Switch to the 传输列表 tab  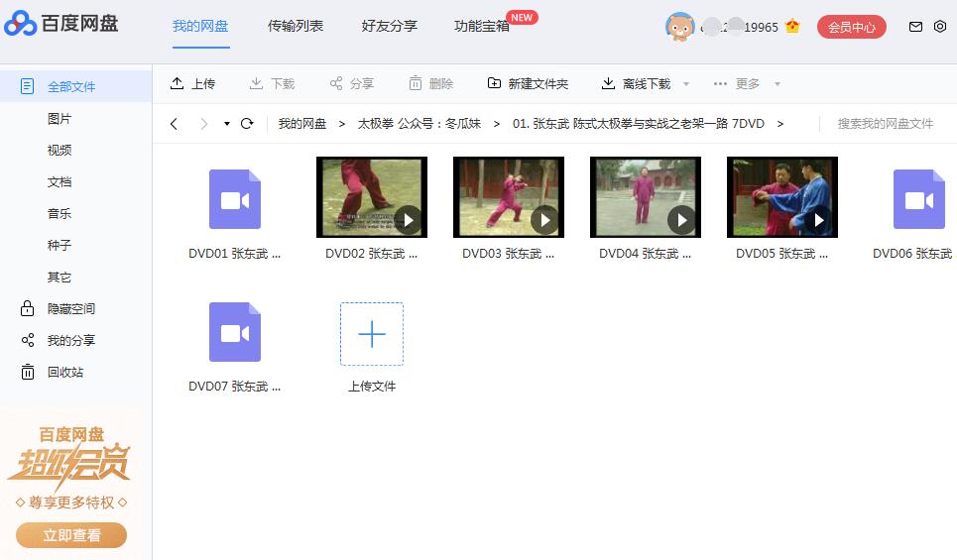point(296,26)
